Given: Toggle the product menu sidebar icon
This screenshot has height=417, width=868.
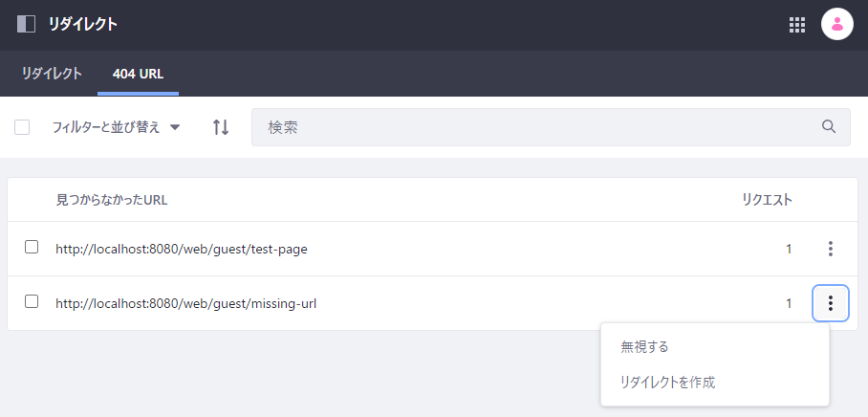Looking at the screenshot, I should [26, 24].
